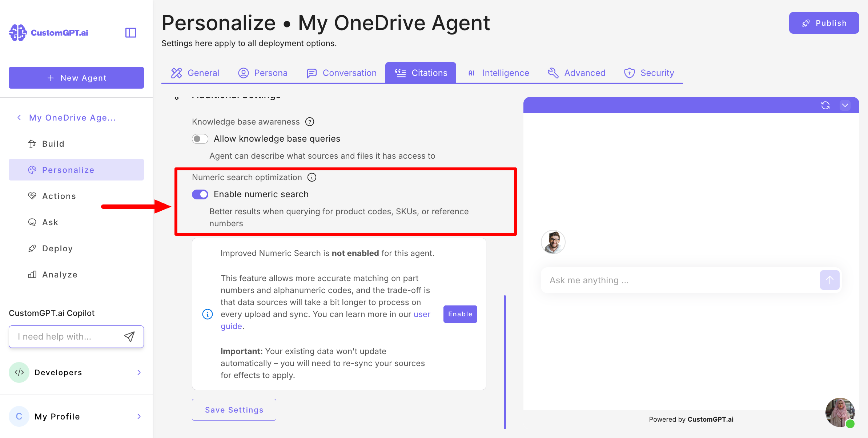This screenshot has width=868, height=438.
Task: Disable the Enable numeric search toggle
Action: click(x=200, y=194)
